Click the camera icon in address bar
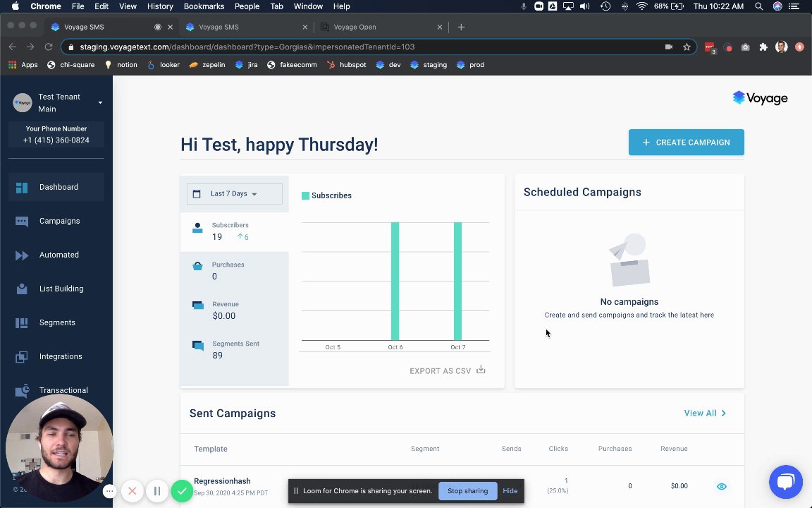This screenshot has height=508, width=812. pos(668,47)
